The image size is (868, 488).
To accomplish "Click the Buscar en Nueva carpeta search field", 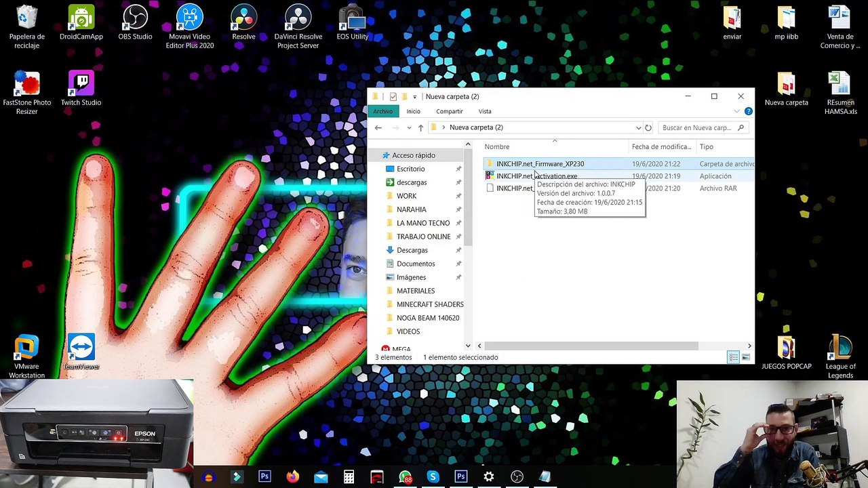I will point(703,127).
